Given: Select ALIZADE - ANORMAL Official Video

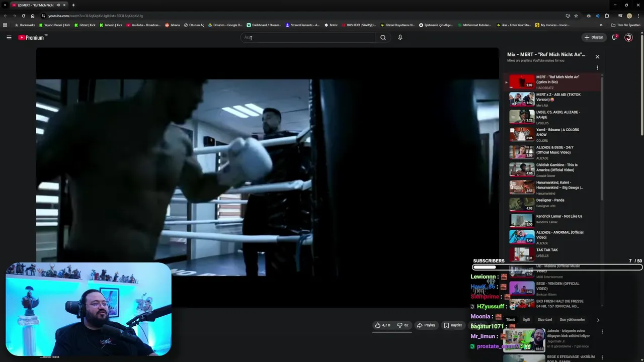Looking at the screenshot, I should tap(552, 237).
